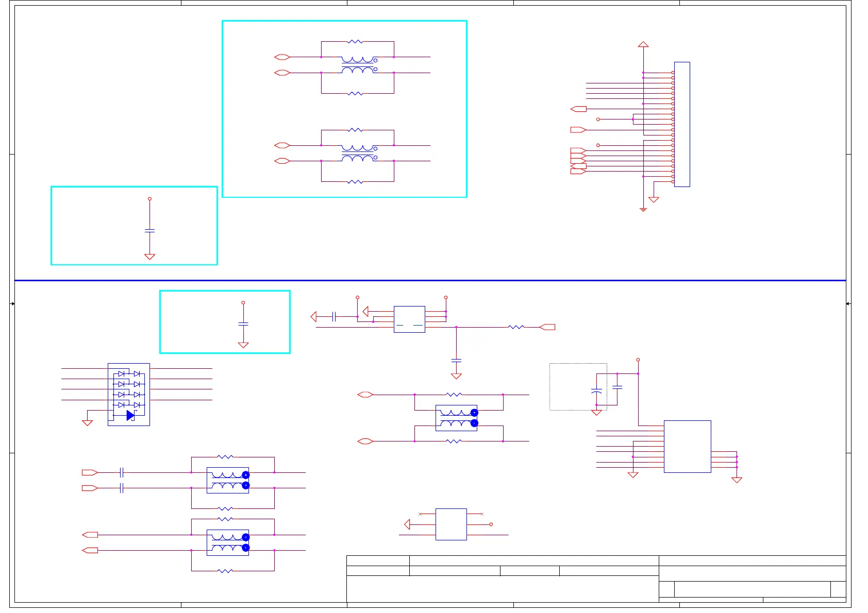Select the IC rectangle marked with two dashes
This screenshot has height=613, width=868.
coord(409,319)
